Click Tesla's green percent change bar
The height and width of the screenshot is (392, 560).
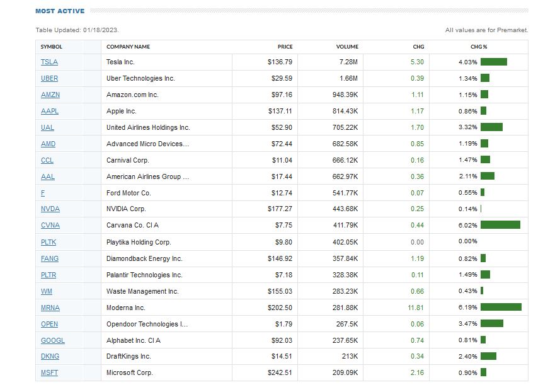point(494,62)
